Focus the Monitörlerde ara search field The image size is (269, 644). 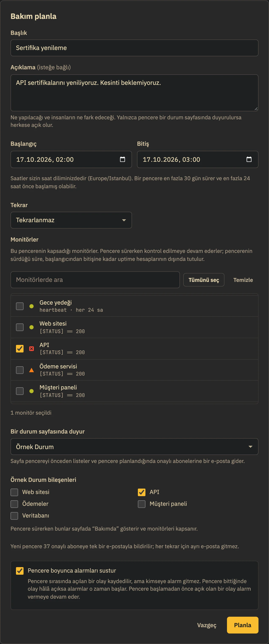95,280
